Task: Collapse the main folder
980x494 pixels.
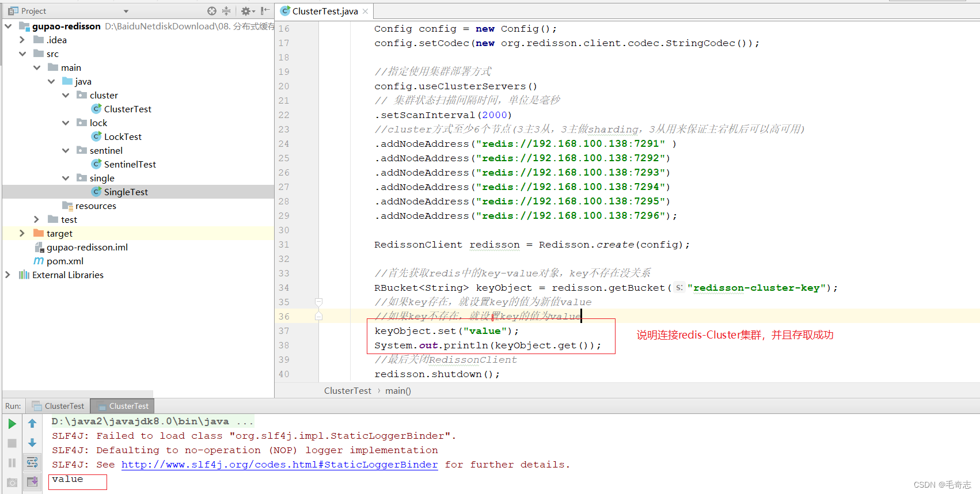Action: pyautogui.click(x=37, y=67)
